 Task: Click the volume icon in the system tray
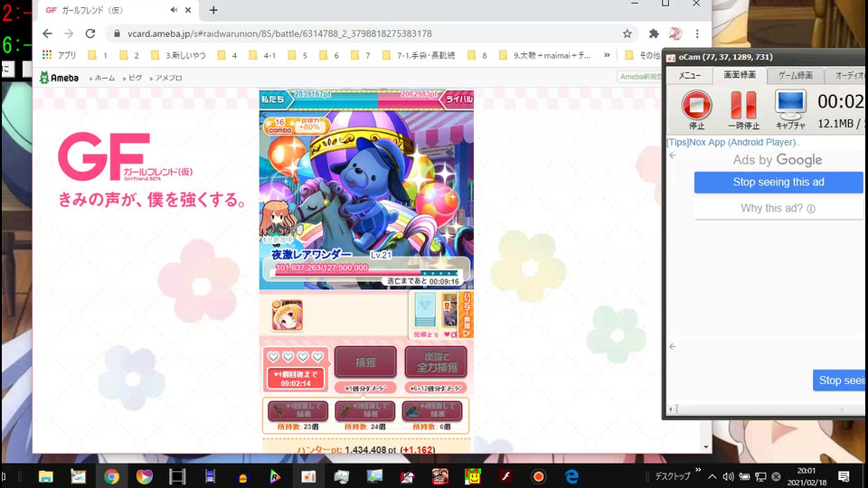click(729, 476)
